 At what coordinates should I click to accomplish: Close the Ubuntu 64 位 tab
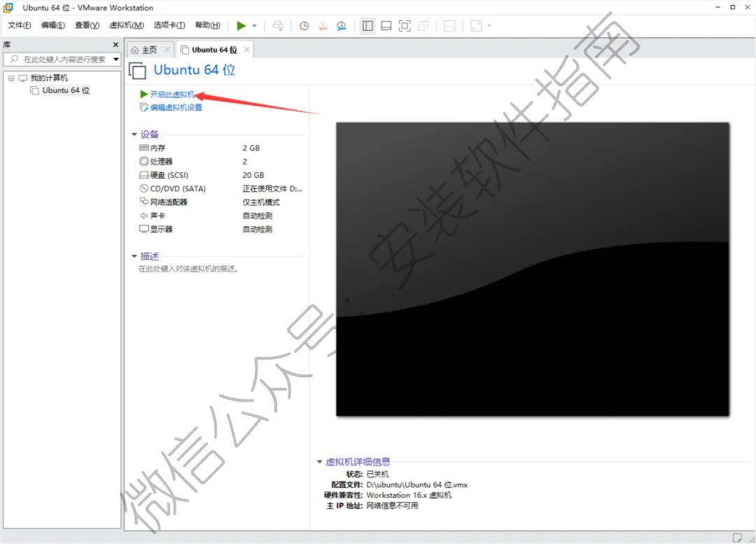tap(247, 50)
